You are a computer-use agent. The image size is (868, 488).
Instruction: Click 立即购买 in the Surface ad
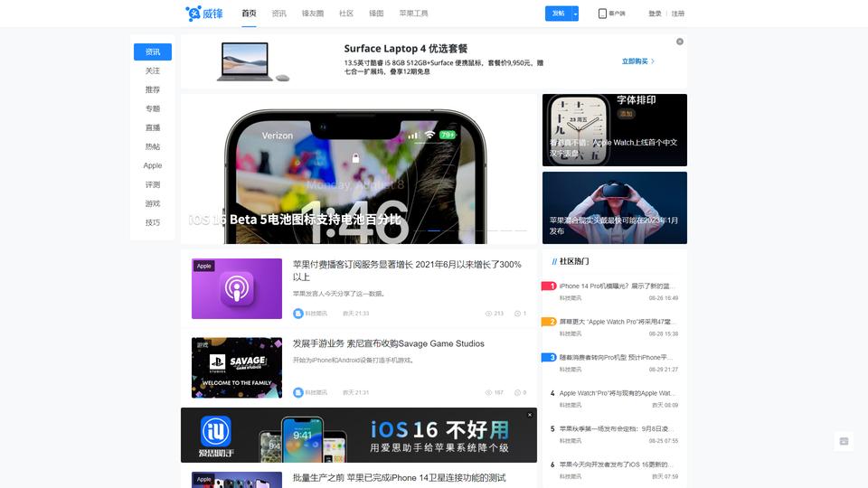coord(638,61)
